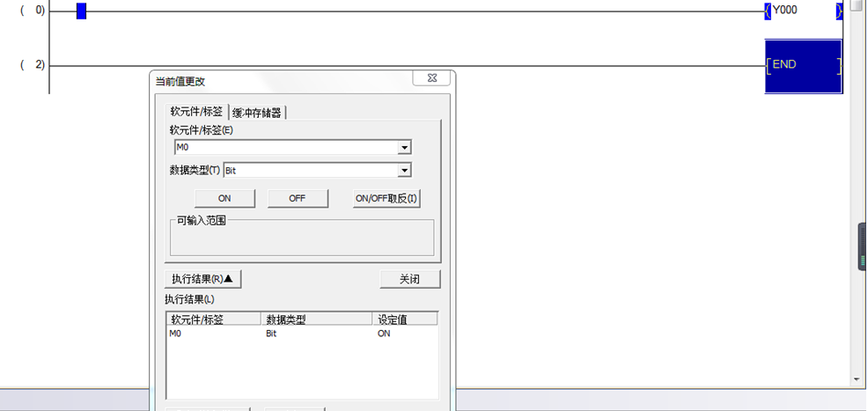
Task: Open the 软元件/标签 device dropdown arrow
Action: tap(404, 148)
